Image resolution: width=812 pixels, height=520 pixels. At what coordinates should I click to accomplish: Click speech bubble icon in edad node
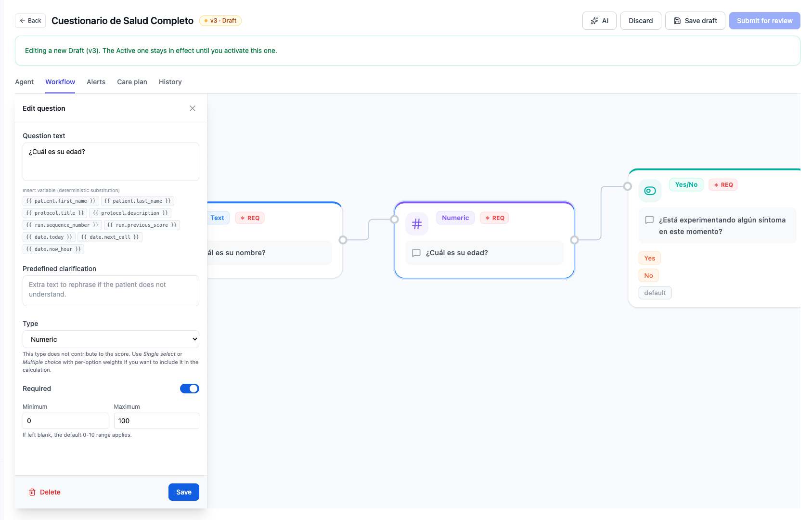click(416, 253)
